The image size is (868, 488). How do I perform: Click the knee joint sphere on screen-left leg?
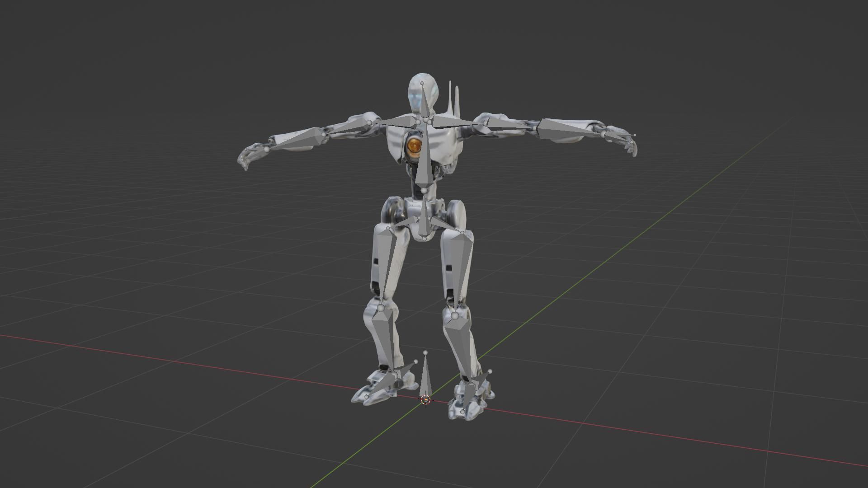click(381, 308)
